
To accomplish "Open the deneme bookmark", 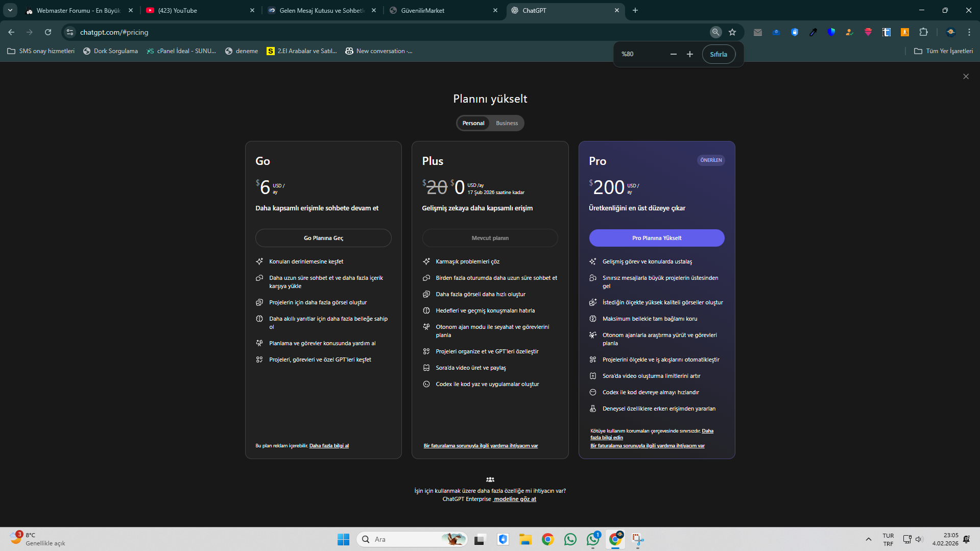I will (x=242, y=51).
